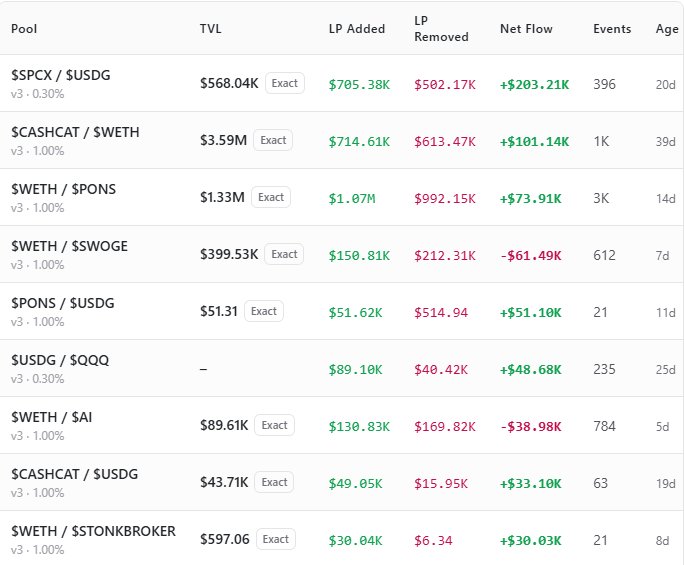Screen dimensions: 684x565
Task: Click Exact badge next to $51.31 TVL
Action: [264, 312]
